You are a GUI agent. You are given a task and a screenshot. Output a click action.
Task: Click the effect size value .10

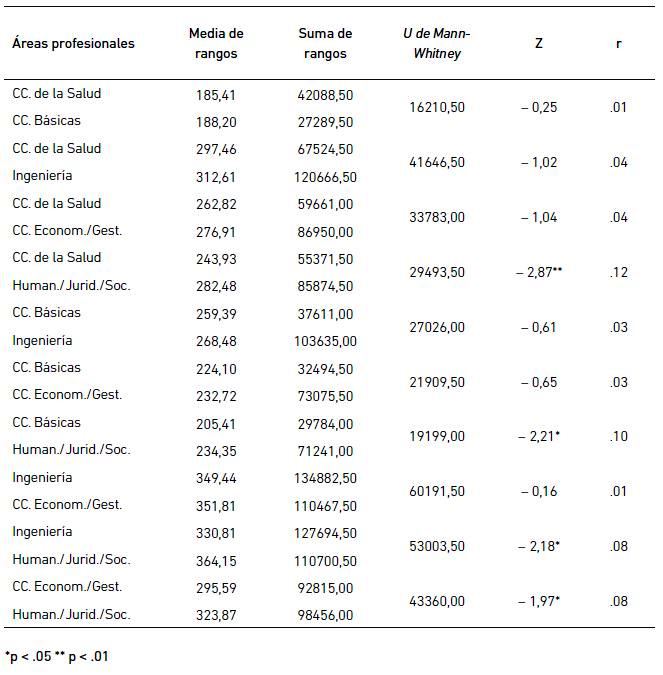(618, 436)
